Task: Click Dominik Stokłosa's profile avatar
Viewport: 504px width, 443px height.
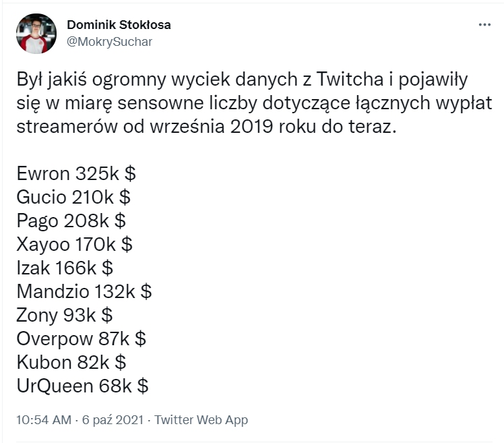Action: pos(36,34)
